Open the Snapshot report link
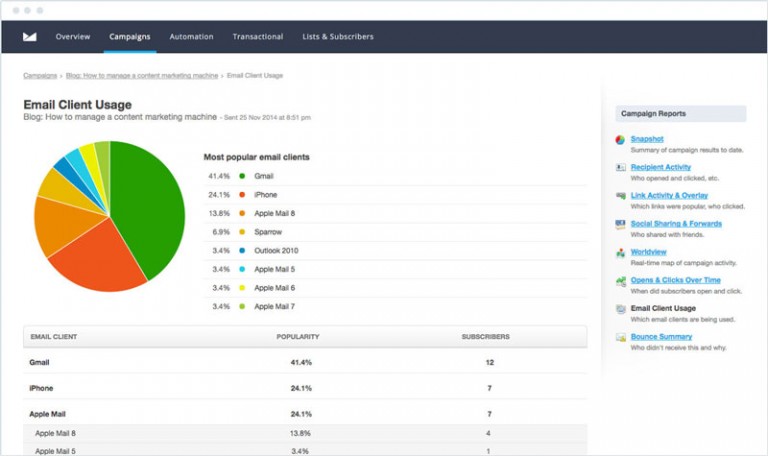Image resolution: width=768 pixels, height=456 pixels. pos(647,139)
